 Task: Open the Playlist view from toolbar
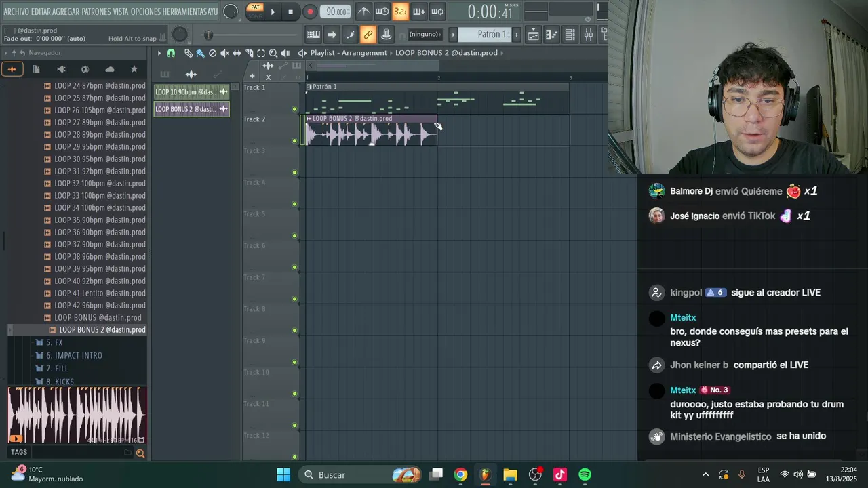click(x=533, y=35)
